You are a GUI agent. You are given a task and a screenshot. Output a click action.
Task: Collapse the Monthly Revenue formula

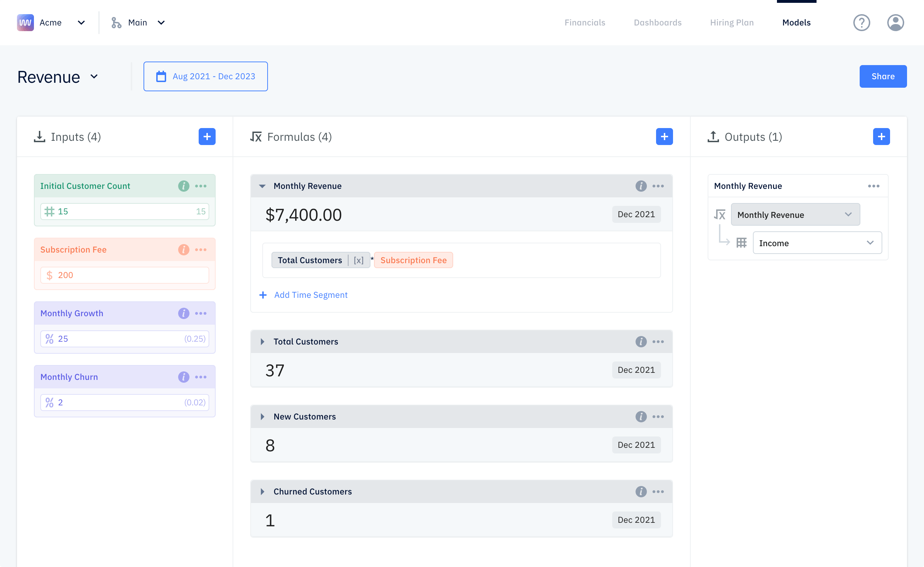(x=263, y=186)
